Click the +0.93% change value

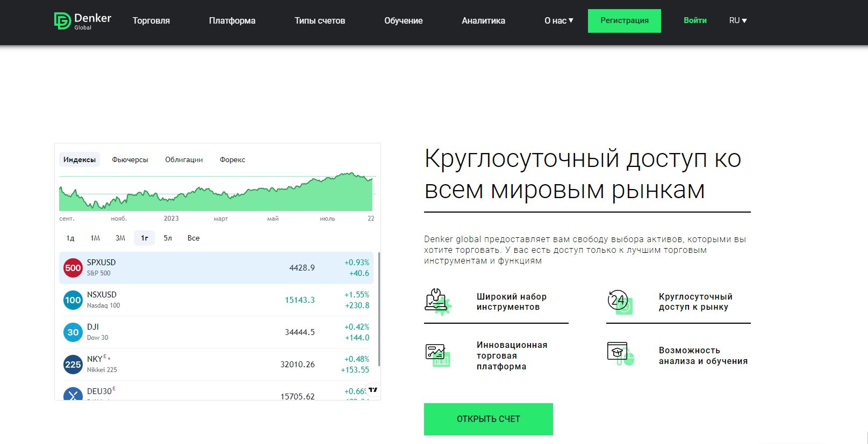(x=357, y=263)
